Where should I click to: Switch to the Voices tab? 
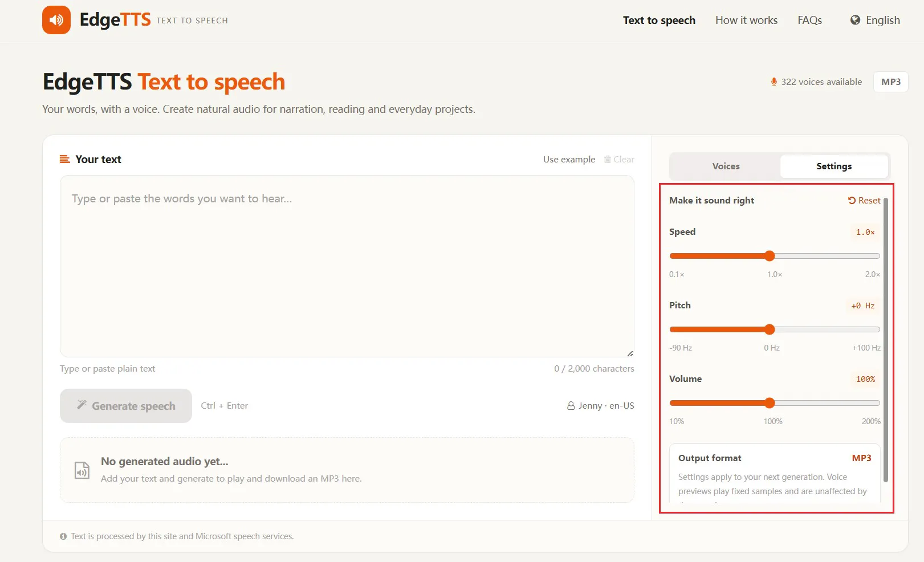tap(726, 166)
